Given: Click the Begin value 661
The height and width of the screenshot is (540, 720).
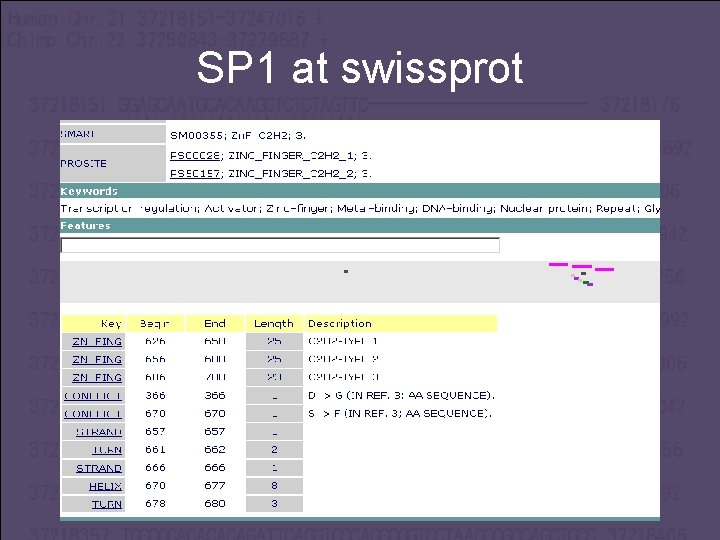Looking at the screenshot, I should click(x=155, y=450).
